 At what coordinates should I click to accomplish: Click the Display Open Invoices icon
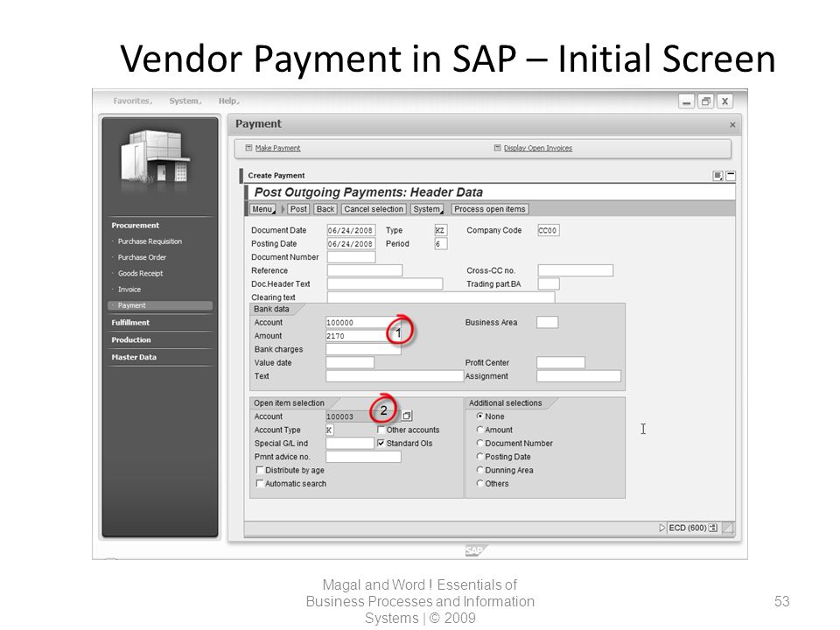coord(497,148)
